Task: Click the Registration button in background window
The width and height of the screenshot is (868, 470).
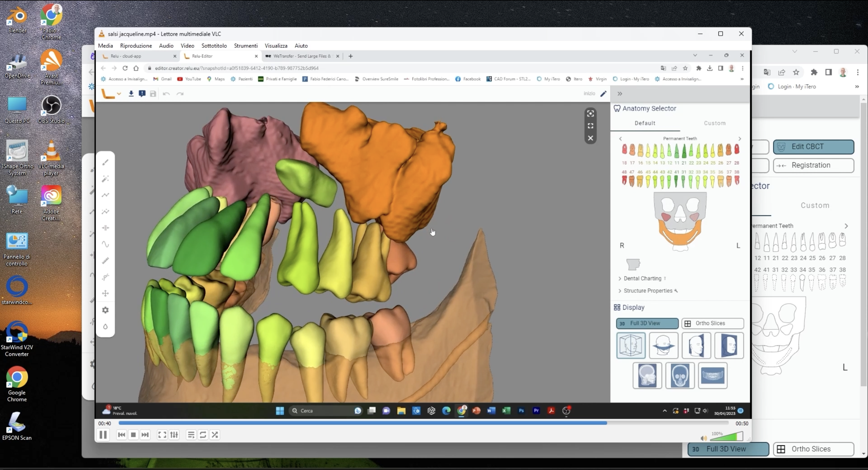Action: [813, 165]
